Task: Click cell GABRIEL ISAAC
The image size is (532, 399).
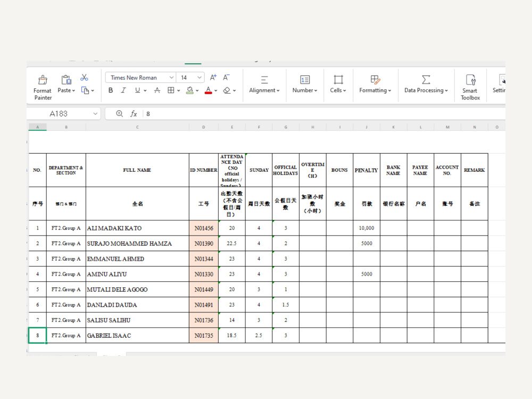Action: click(137, 336)
